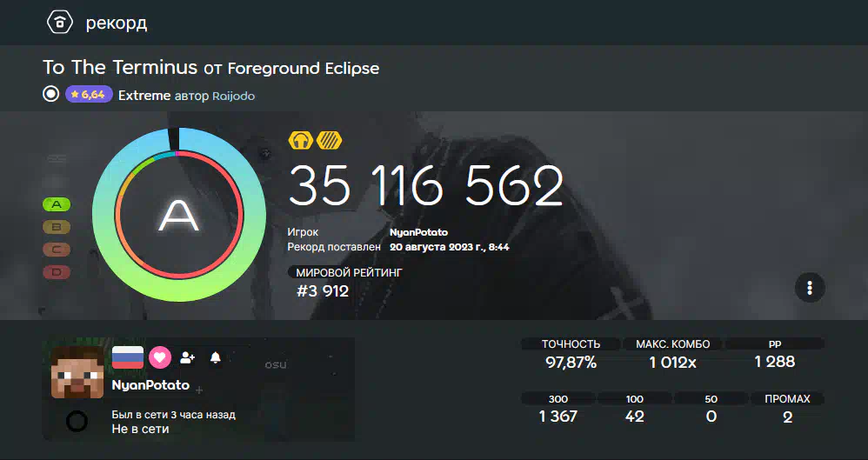
Task: Click the Nightcore headphones mod icon
Action: (x=301, y=140)
